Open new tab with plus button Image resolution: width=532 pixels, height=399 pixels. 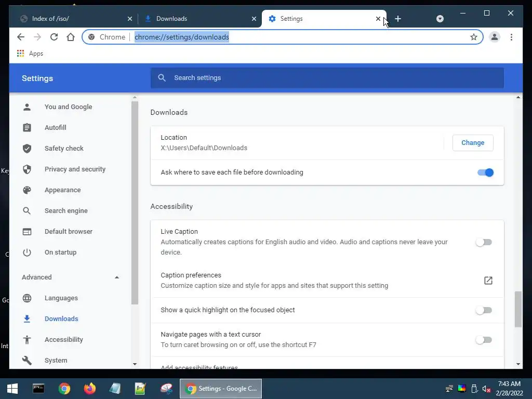pyautogui.click(x=398, y=19)
